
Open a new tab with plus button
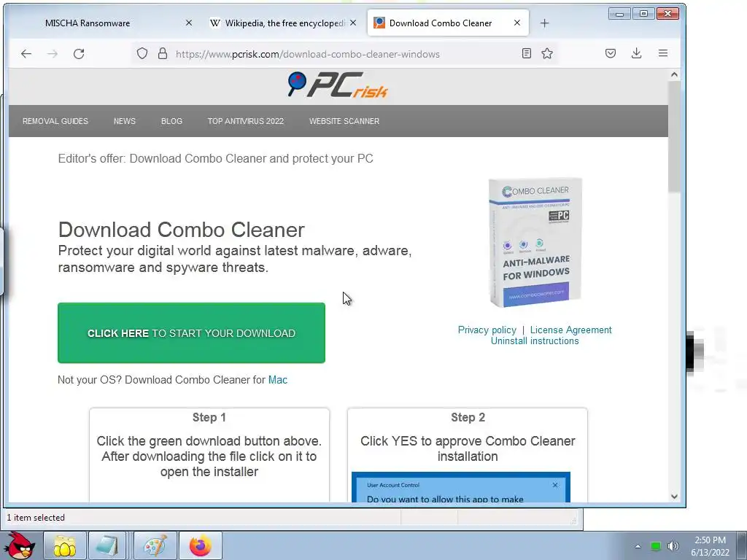point(544,23)
